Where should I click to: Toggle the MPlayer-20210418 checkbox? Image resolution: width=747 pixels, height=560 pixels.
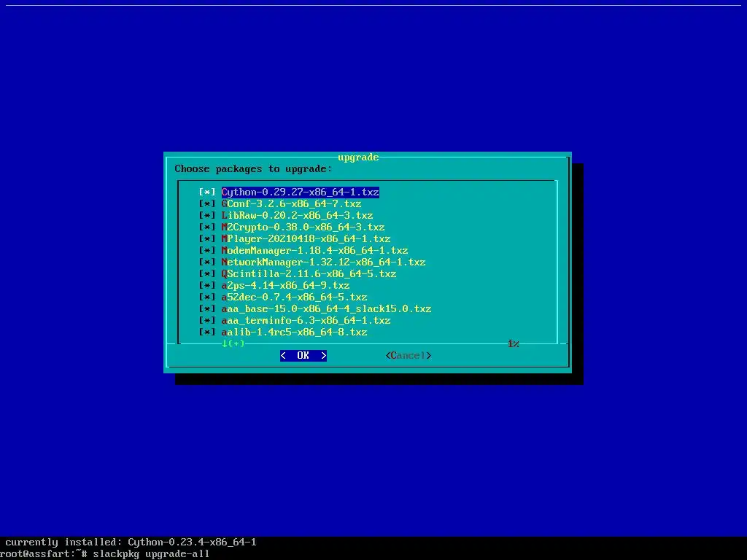(207, 238)
